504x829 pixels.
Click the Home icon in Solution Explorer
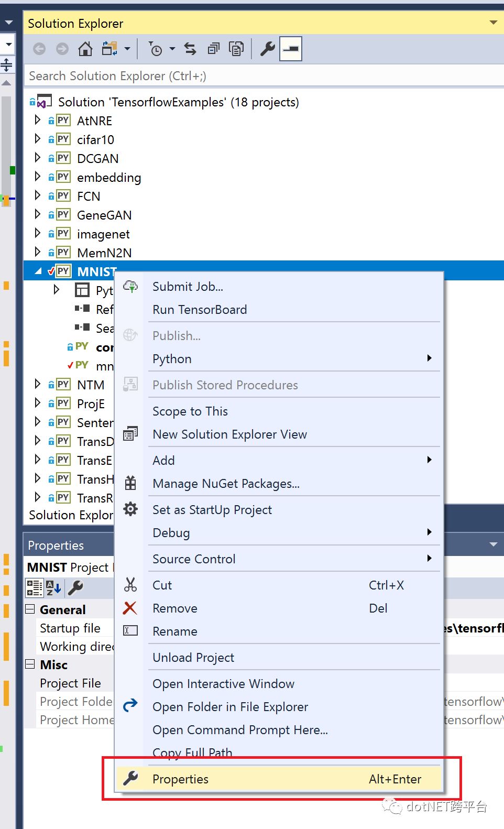pyautogui.click(x=85, y=49)
